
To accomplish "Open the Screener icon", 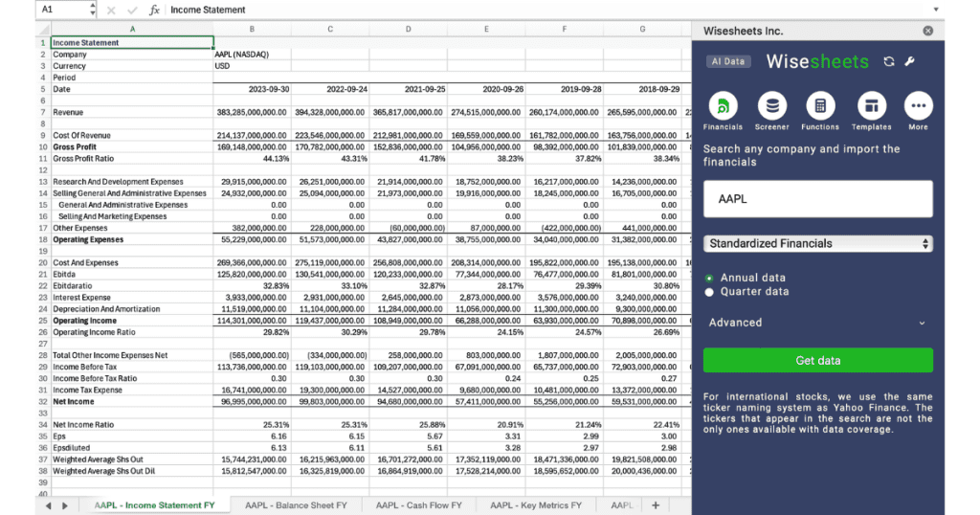I will [x=771, y=105].
